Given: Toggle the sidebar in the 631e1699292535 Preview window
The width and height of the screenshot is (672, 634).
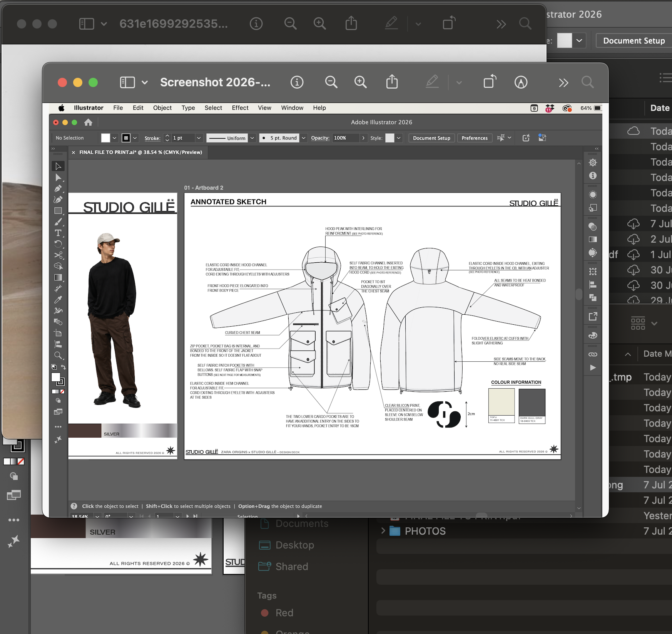Looking at the screenshot, I should tap(87, 24).
